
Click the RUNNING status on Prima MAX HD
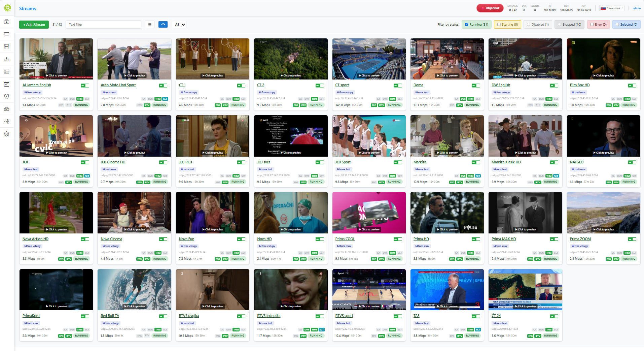(x=550, y=259)
